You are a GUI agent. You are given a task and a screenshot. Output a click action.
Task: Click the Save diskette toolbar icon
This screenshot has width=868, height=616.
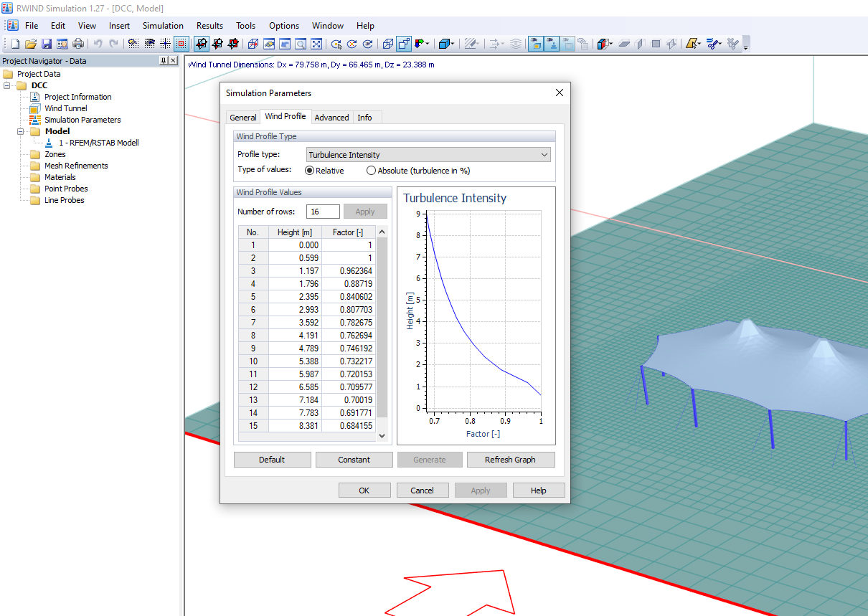point(47,44)
